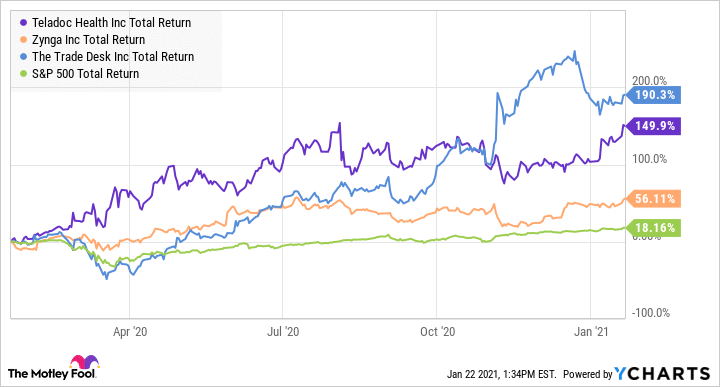Select The Trade Desk Inc Total Return label

tap(113, 57)
